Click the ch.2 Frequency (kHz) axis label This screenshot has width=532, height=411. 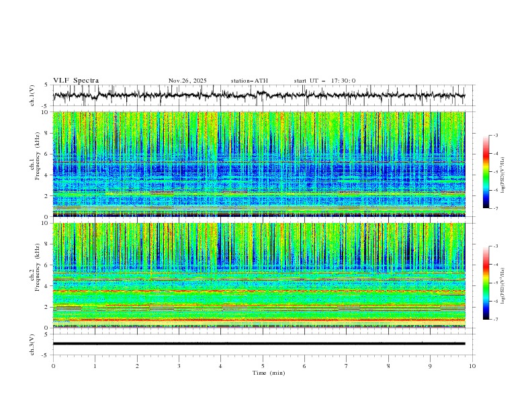[38, 269]
